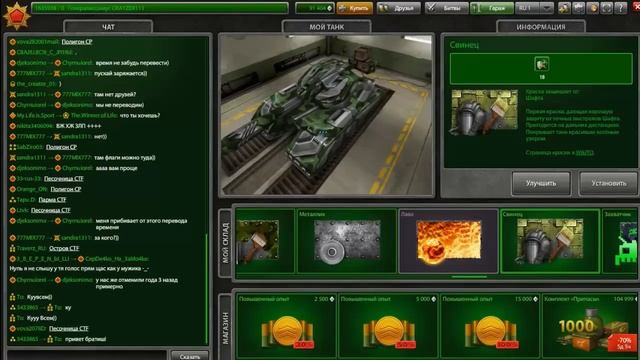Image resolution: width=640 pixels, height=360 pixels.
Task: Open the Остров CTF battle link in chat
Action: [x=64, y=248]
